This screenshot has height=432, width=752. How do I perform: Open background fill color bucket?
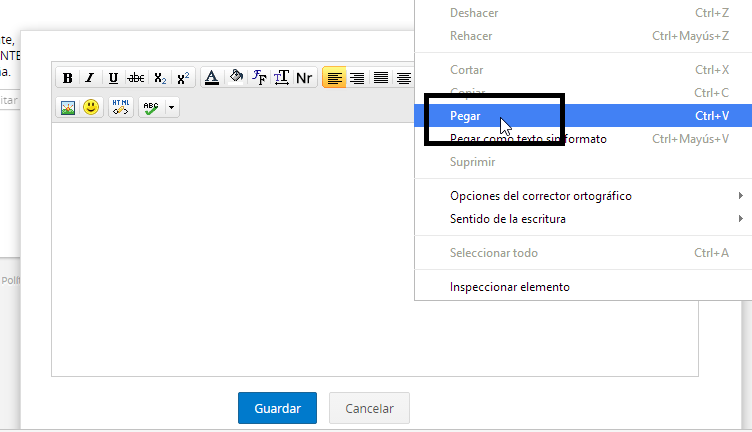tap(236, 77)
